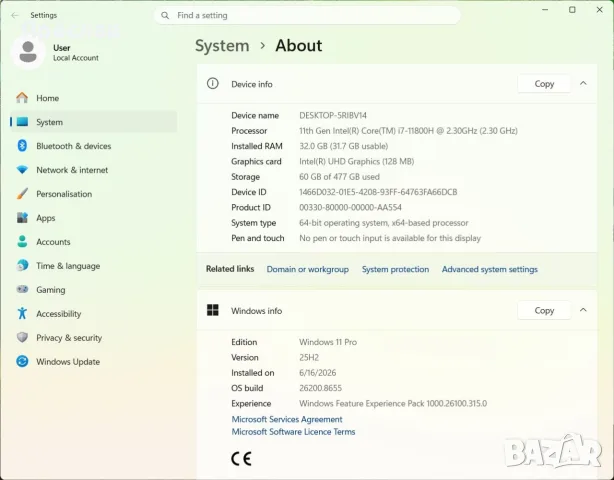Open Microsoft Software Licence Terms link
This screenshot has width=614, height=480.
[293, 432]
